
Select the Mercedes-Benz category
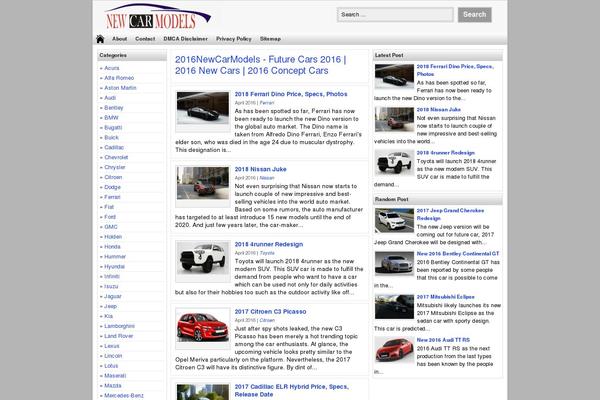click(x=124, y=396)
